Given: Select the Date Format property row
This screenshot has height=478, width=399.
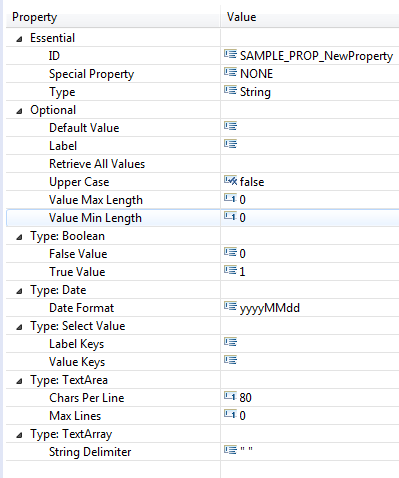Looking at the screenshot, I should pos(202,308).
